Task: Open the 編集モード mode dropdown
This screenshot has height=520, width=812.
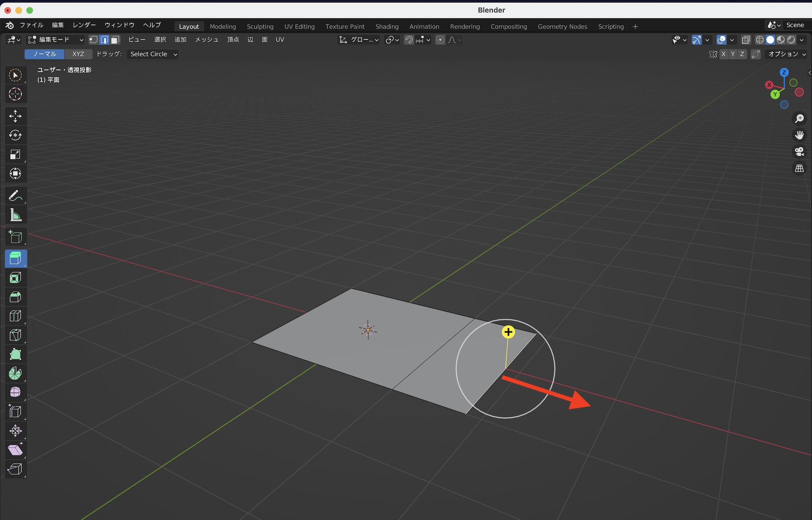Action: point(56,40)
